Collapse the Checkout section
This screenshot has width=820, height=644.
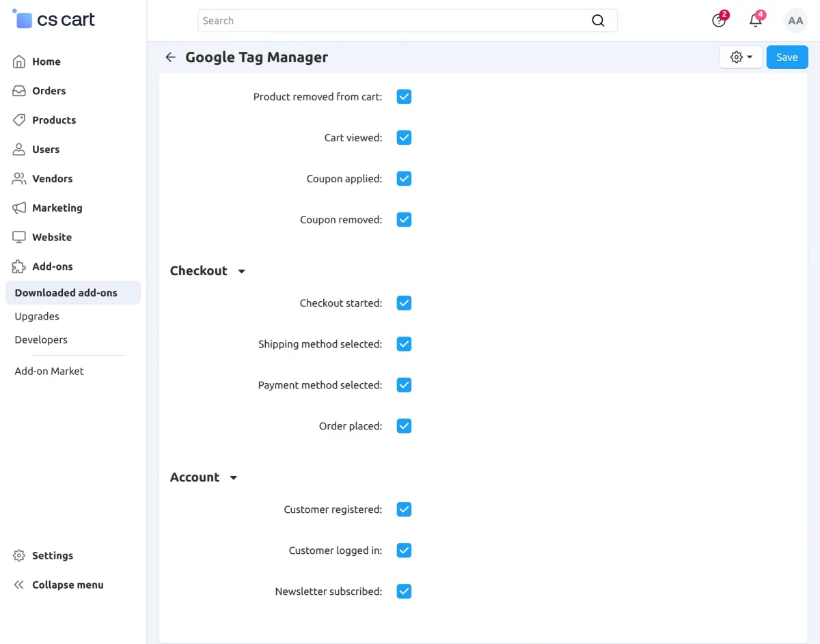(x=208, y=271)
